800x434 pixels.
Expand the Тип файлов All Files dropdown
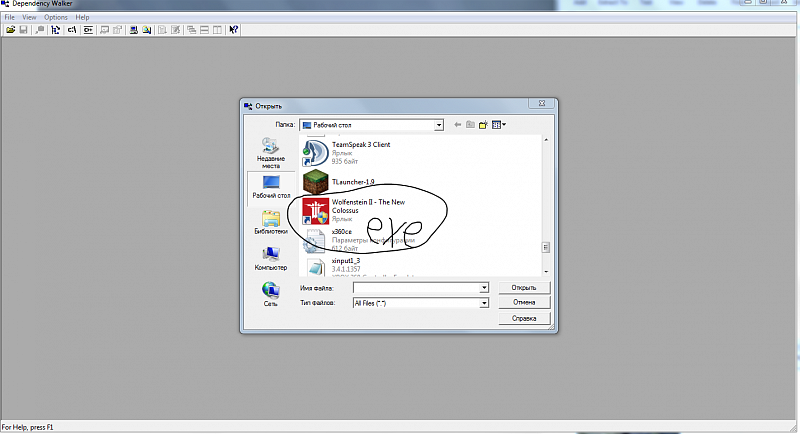pos(484,303)
